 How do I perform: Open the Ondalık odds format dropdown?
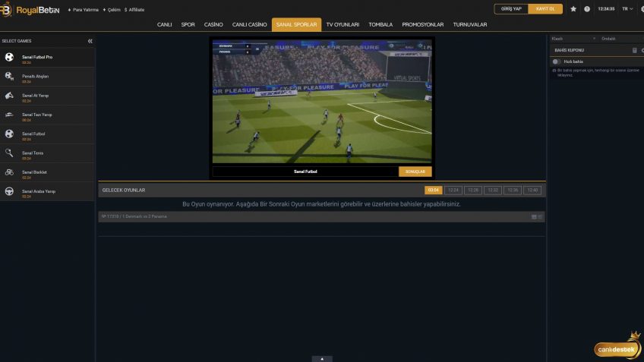tap(622, 39)
